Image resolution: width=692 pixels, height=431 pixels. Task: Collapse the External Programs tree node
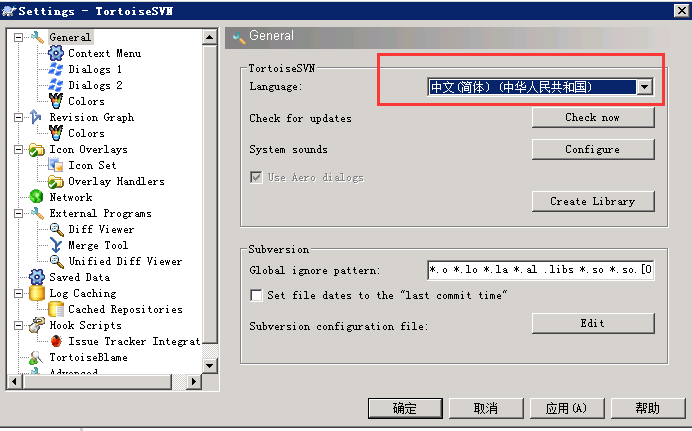(19, 214)
